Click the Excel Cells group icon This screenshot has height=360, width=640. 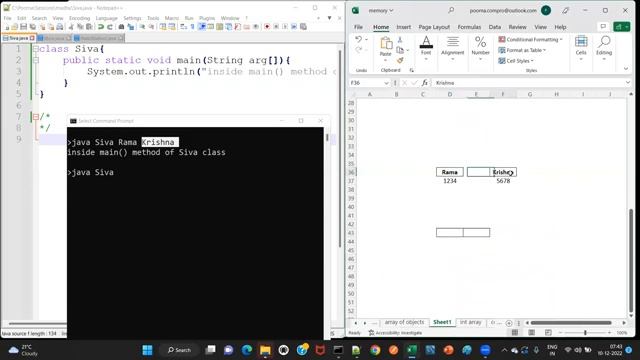[581, 42]
